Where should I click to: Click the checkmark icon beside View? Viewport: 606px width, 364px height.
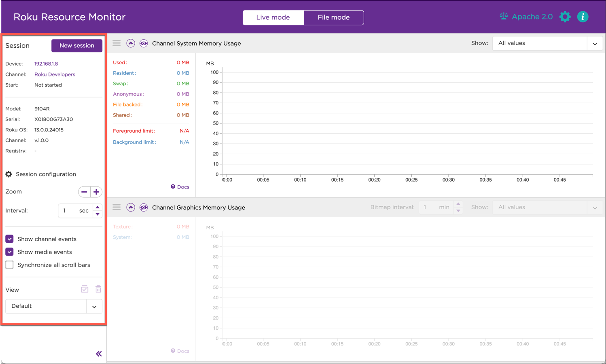85,289
